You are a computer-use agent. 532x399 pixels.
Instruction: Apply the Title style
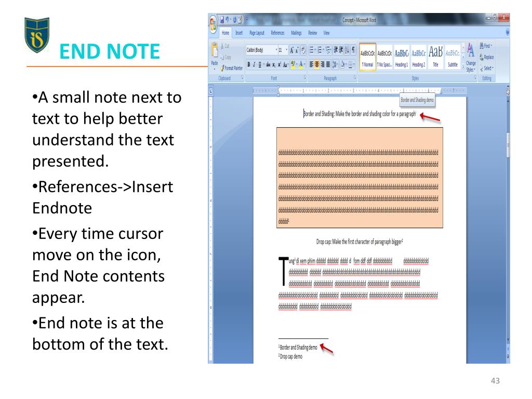(436, 57)
